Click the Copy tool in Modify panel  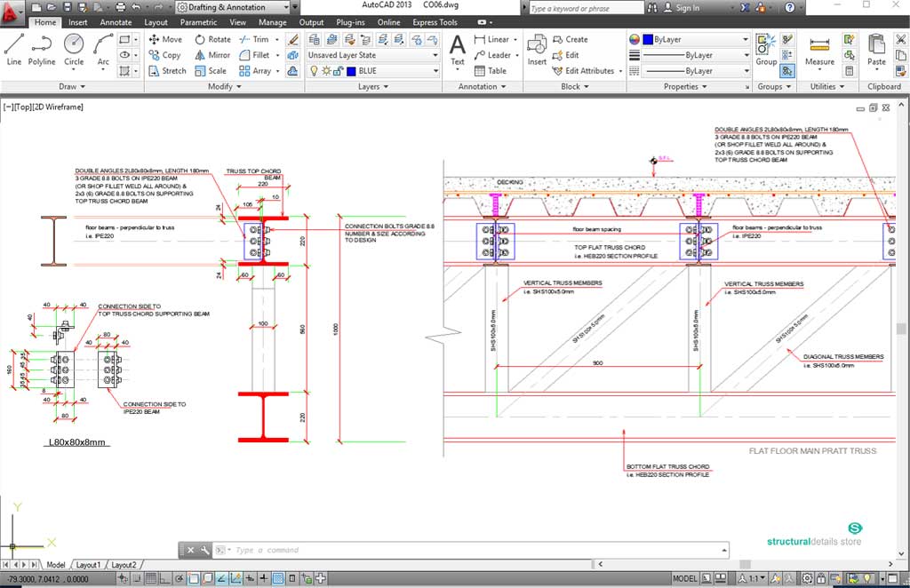164,55
